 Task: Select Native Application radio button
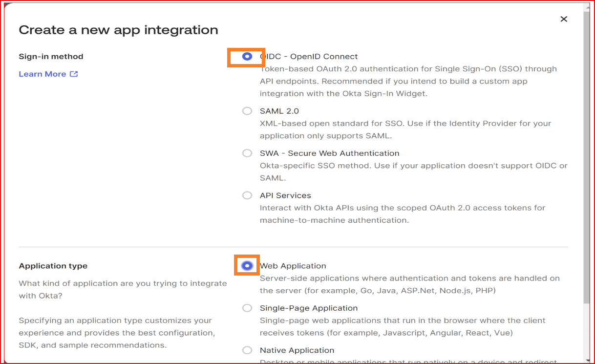[x=247, y=350]
